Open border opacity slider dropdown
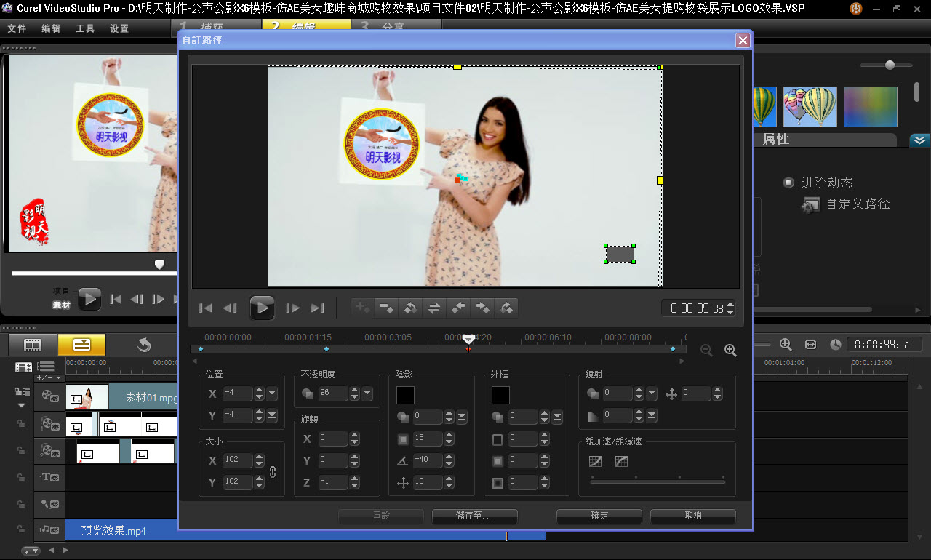The width and height of the screenshot is (931, 560). click(x=557, y=417)
